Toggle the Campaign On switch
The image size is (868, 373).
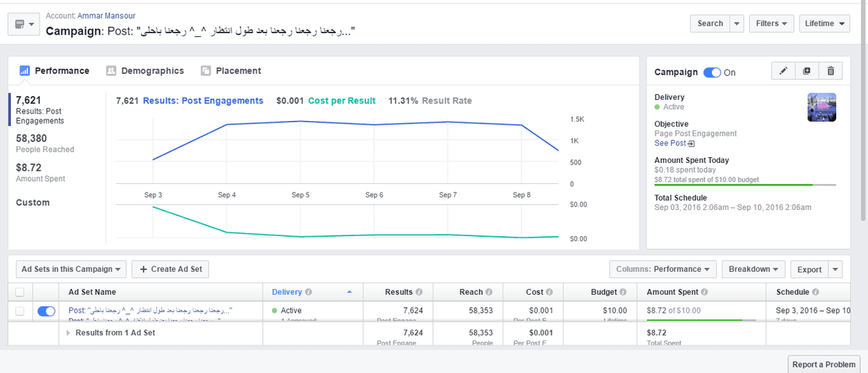[712, 72]
